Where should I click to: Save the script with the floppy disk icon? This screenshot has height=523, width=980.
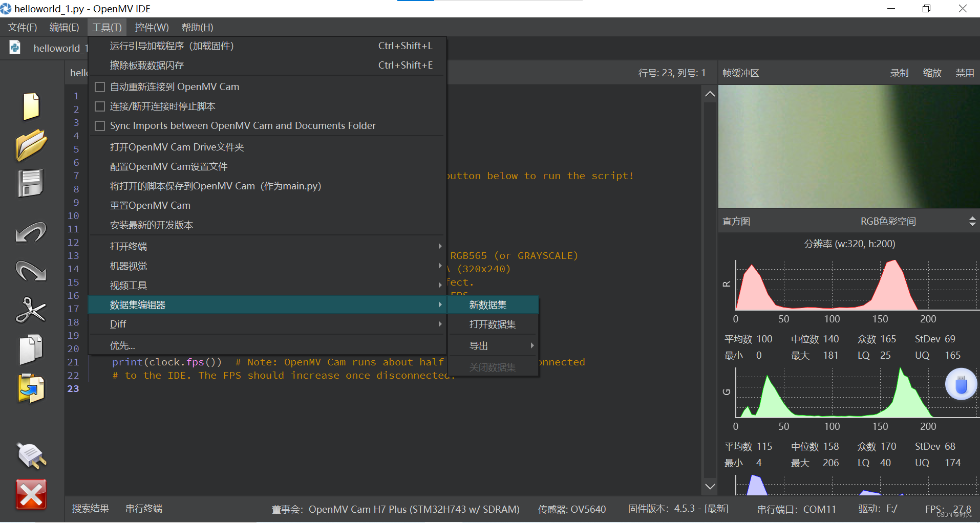(31, 183)
